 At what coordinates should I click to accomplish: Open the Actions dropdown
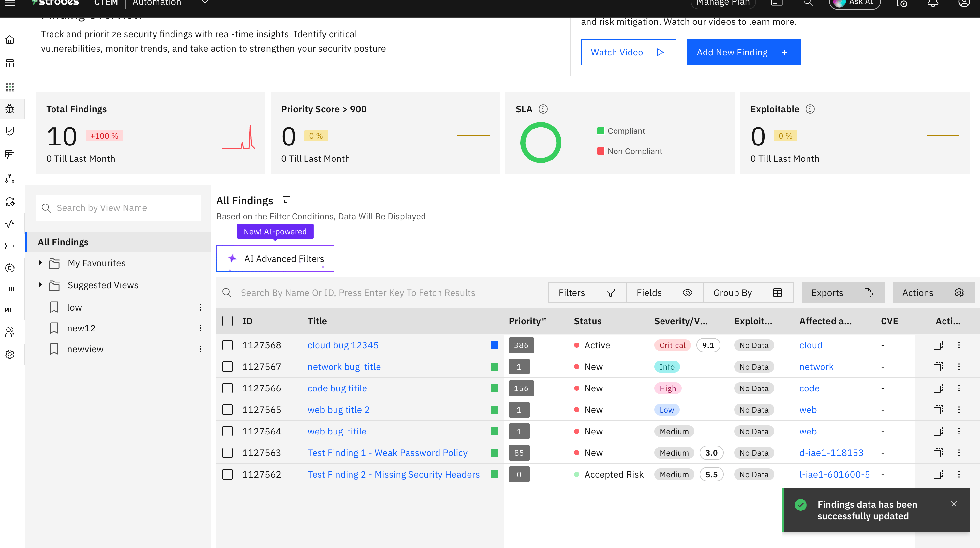coord(933,293)
